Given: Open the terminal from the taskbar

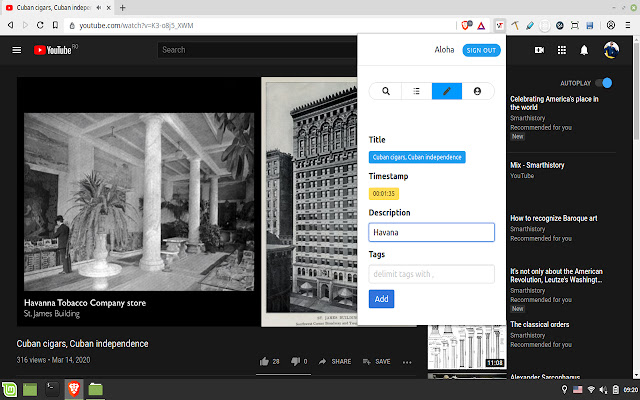Looking at the screenshot, I should pos(52,389).
